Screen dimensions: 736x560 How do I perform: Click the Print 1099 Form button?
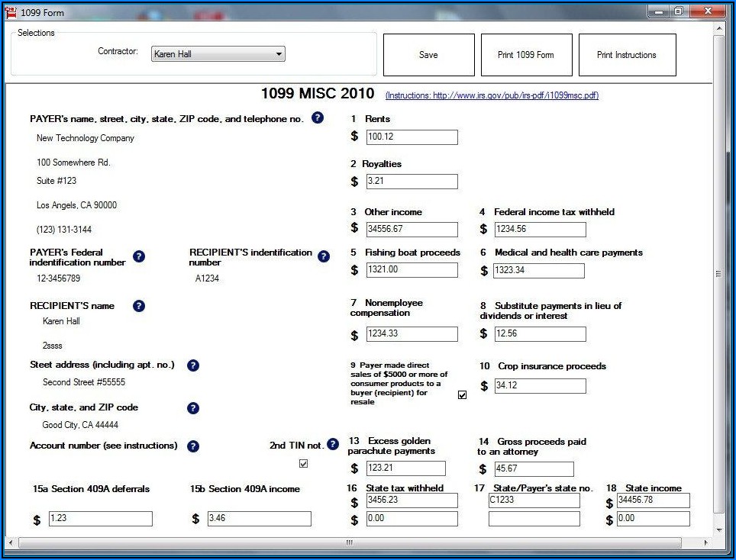point(526,55)
